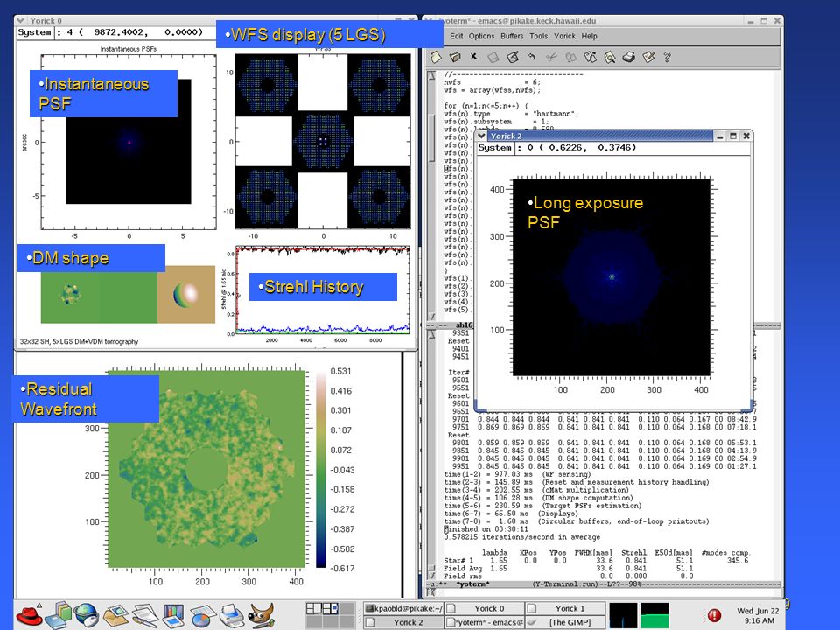Click the 'Field Avg 1.65' row in emacs
The image size is (840, 630).
pos(569,569)
